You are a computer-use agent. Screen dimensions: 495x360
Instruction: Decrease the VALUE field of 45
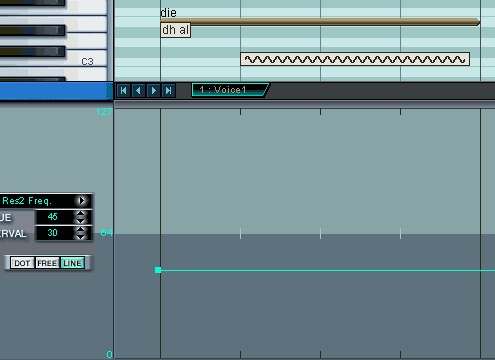[x=81, y=220]
